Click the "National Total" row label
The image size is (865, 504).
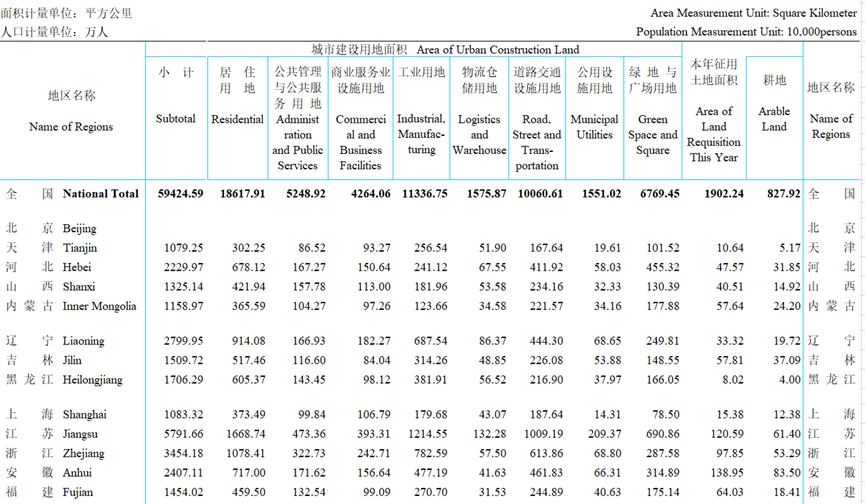[x=100, y=193]
